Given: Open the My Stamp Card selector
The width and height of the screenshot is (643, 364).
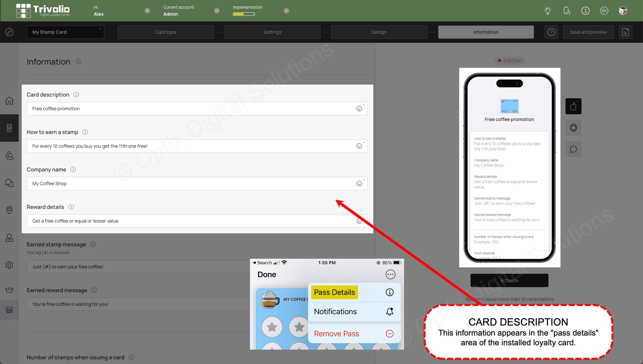Looking at the screenshot, I should pos(66,32).
